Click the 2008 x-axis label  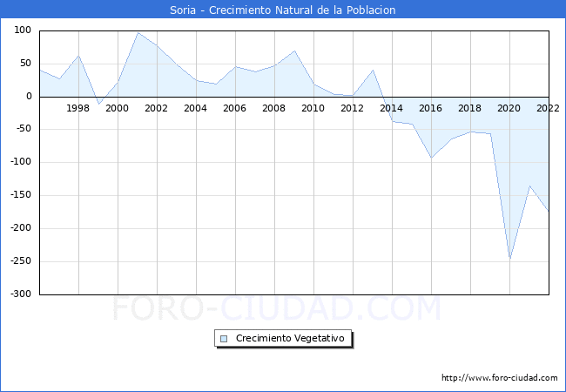(273, 108)
